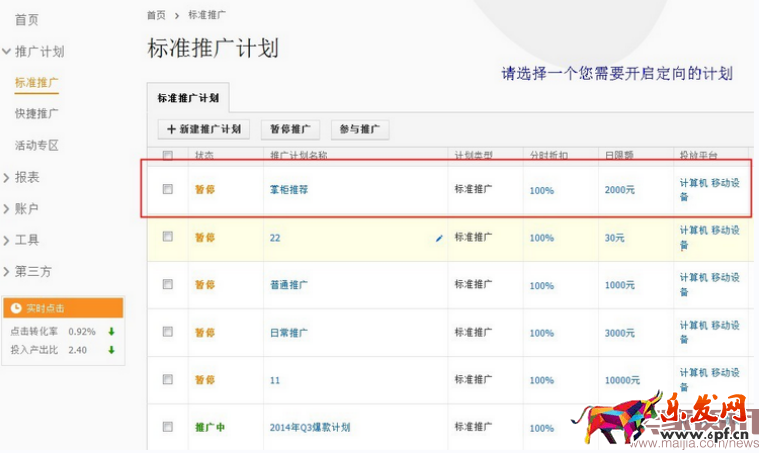
Task: Click the 新建推广计划 button
Action: click(204, 129)
